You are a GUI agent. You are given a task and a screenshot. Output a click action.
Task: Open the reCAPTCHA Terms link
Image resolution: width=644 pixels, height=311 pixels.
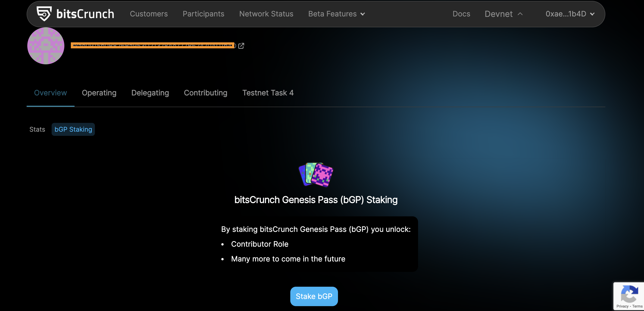tap(637, 306)
